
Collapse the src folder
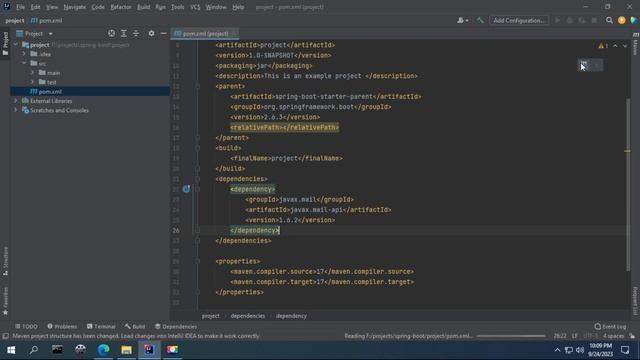[24, 63]
